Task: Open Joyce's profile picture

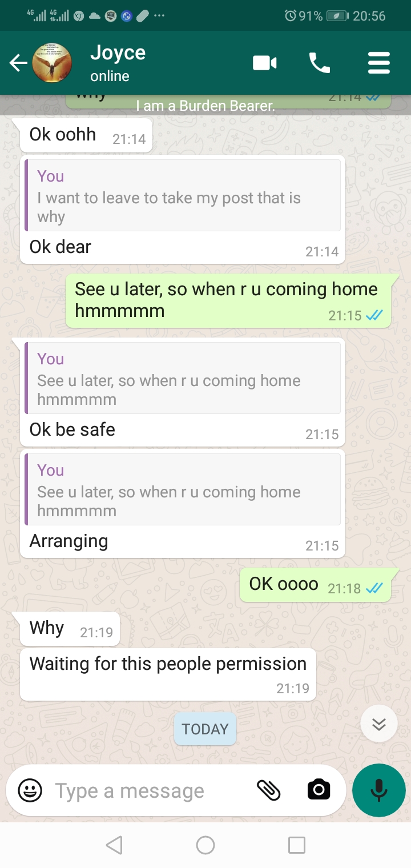Action: (x=51, y=63)
